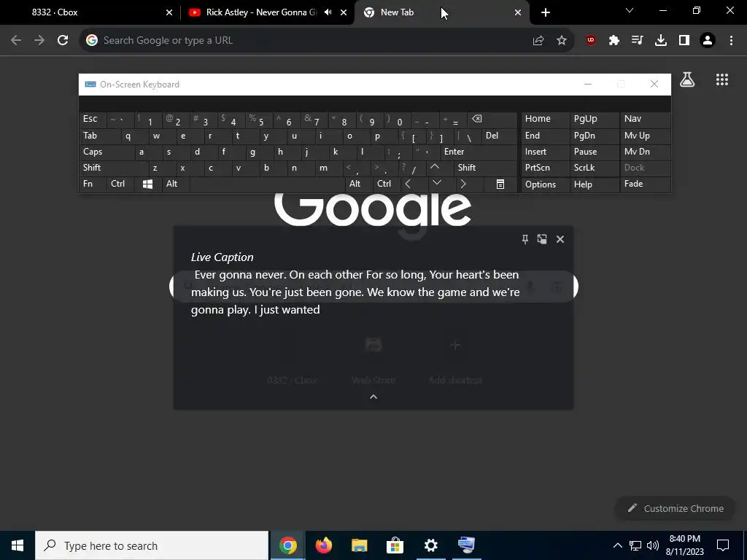Open the notification center icon

point(723,545)
